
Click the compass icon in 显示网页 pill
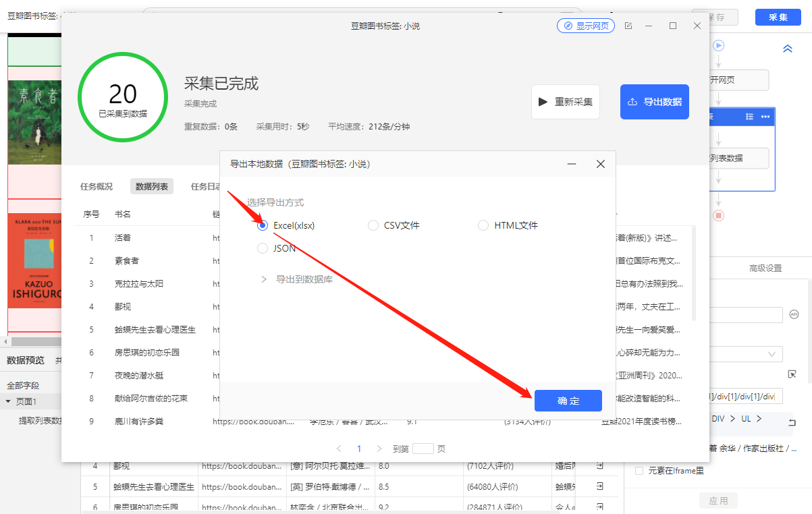coord(567,26)
